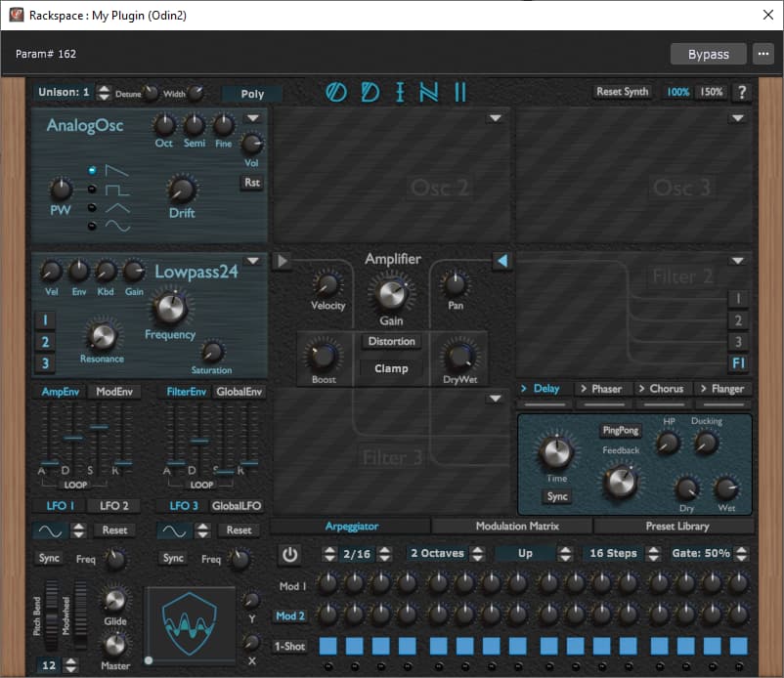The height and width of the screenshot is (678, 784).
Task: Open the help question mark
Action: [x=742, y=93]
